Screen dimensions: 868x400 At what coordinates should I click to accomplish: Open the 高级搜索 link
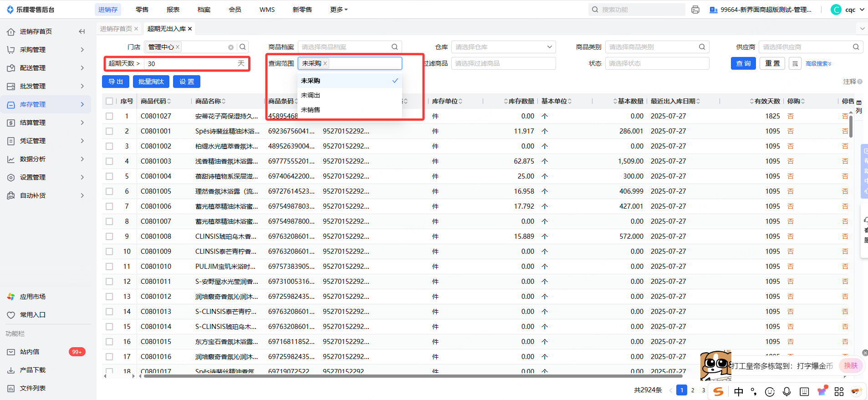point(818,64)
